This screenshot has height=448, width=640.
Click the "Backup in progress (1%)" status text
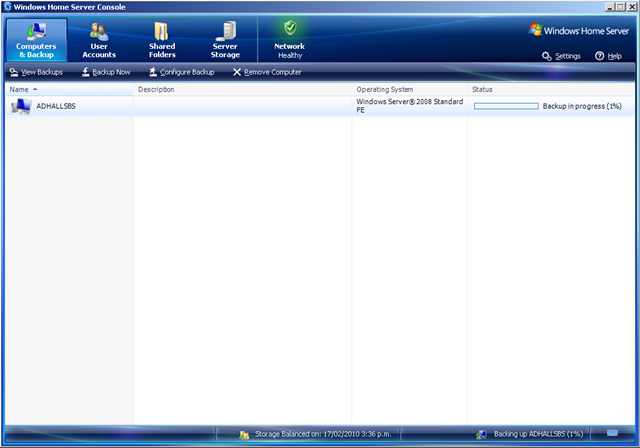582,106
